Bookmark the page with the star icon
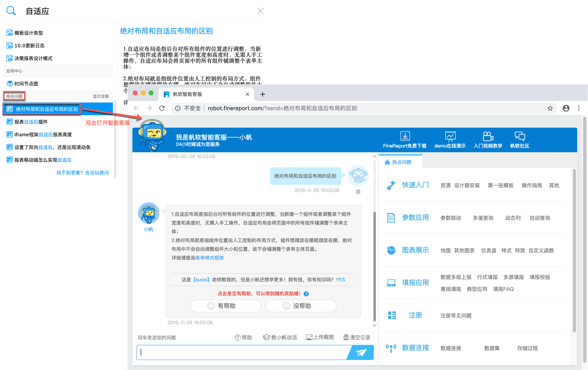Screen dimensions: 588x370 550,108
